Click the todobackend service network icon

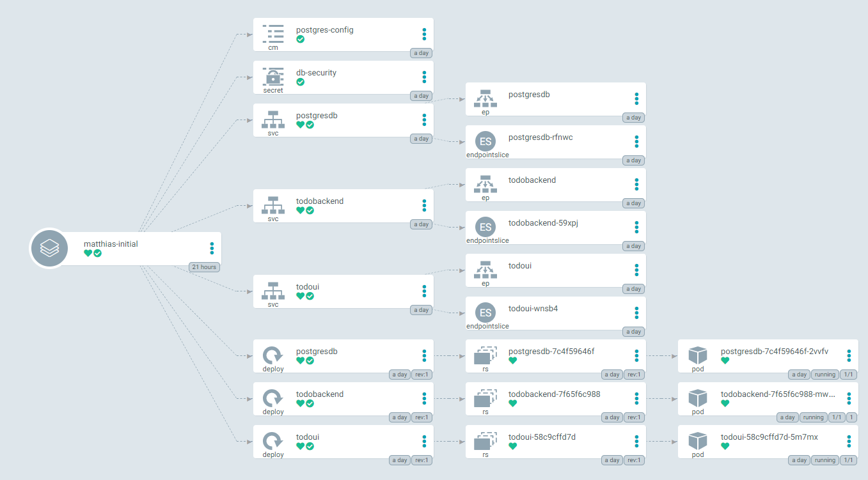(x=273, y=205)
